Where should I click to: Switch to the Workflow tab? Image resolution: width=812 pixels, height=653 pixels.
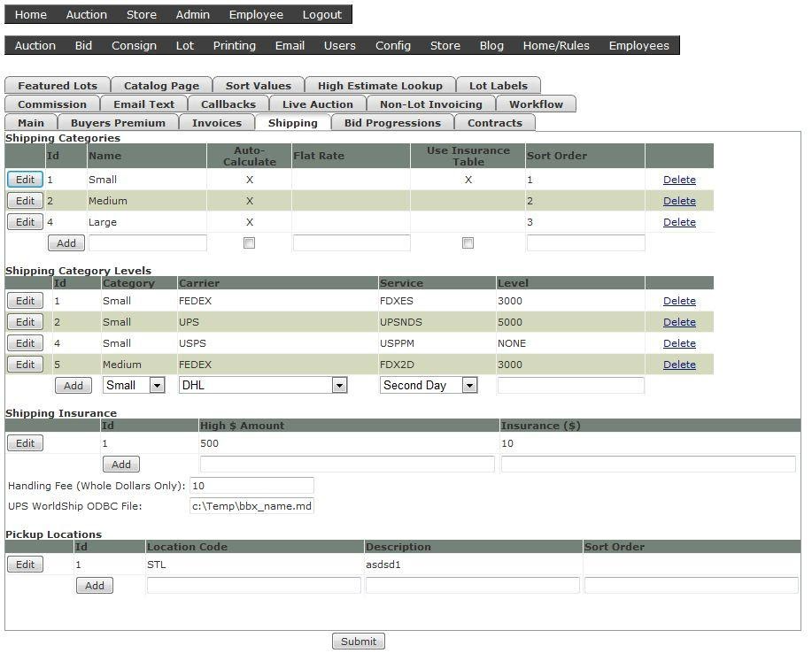pos(536,104)
